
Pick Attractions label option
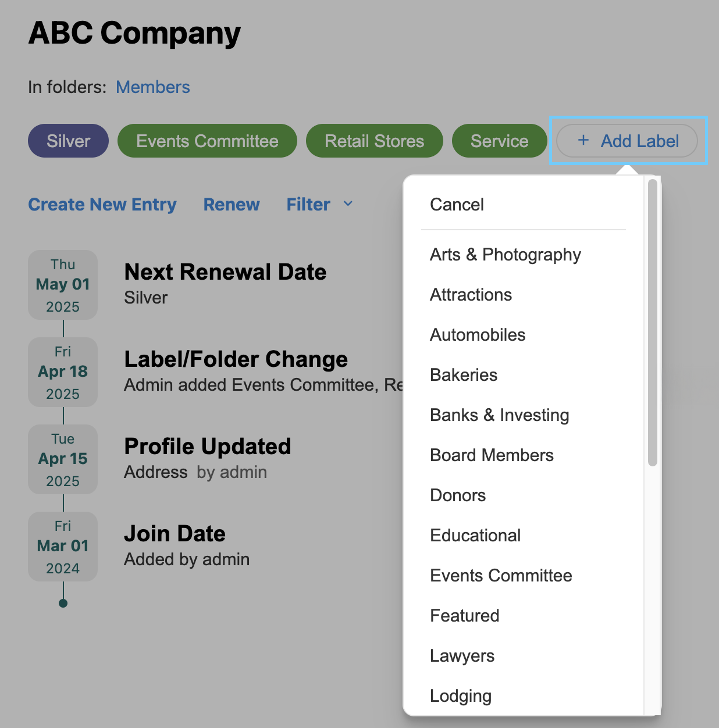(471, 295)
